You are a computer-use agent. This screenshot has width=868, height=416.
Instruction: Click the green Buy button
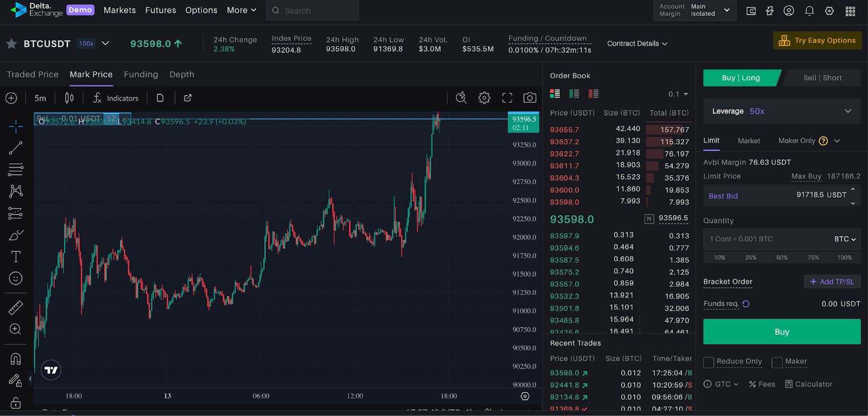782,331
